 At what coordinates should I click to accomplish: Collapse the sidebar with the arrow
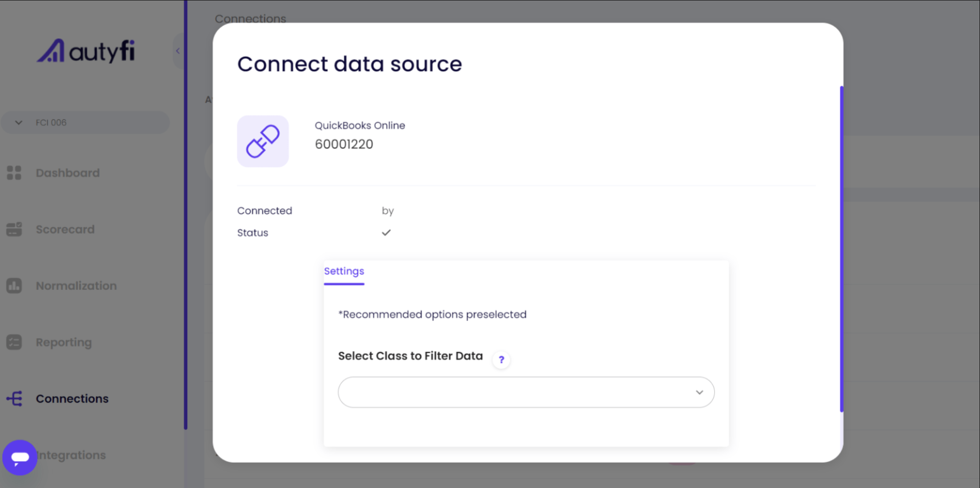178,51
